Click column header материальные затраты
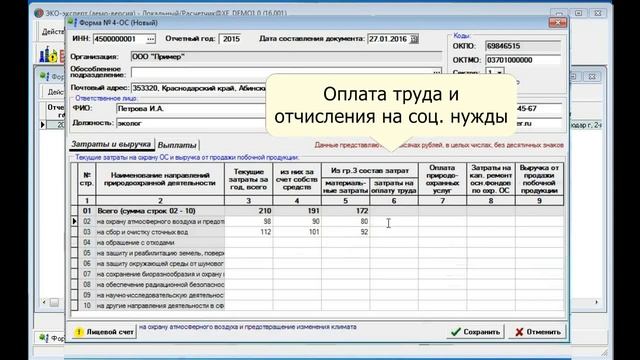Screen dimensions: 640x360 point(346,187)
